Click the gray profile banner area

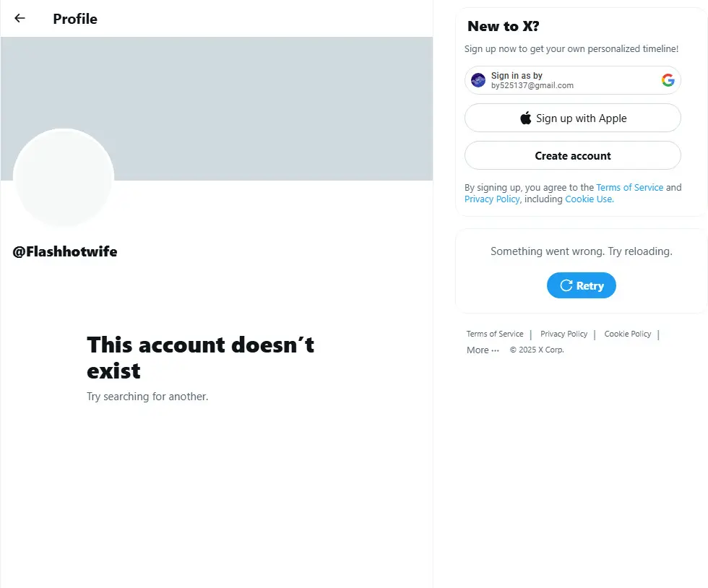tap(217, 108)
